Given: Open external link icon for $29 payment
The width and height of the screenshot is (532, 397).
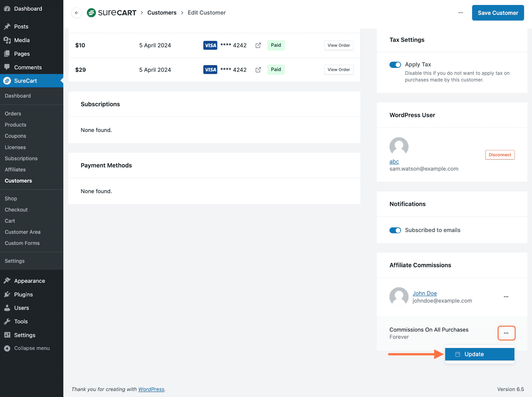Looking at the screenshot, I should click(258, 70).
